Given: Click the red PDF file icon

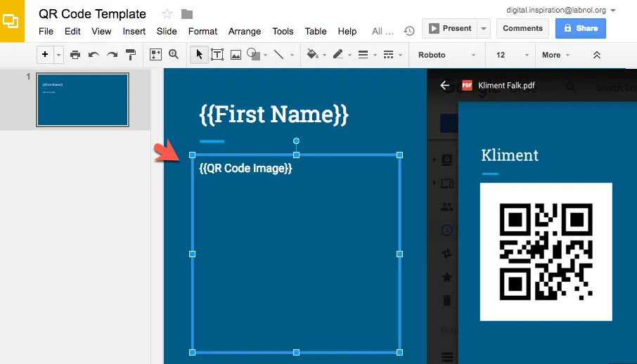Looking at the screenshot, I should click(x=467, y=85).
